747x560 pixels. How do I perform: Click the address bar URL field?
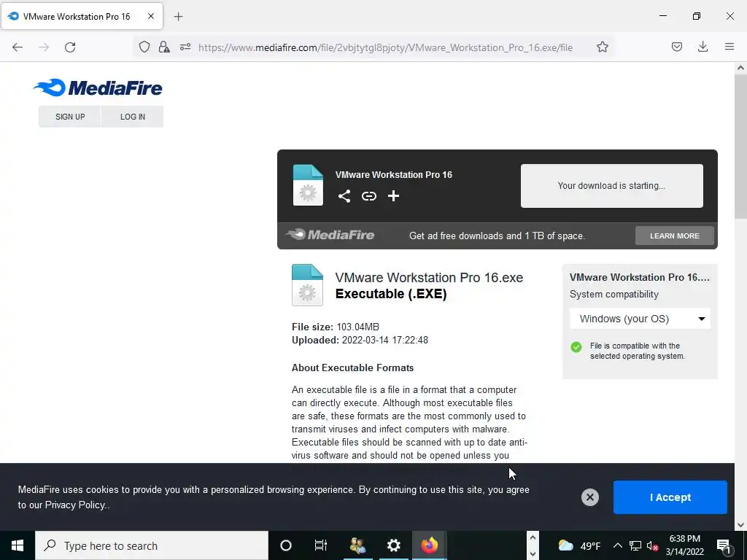pos(385,47)
